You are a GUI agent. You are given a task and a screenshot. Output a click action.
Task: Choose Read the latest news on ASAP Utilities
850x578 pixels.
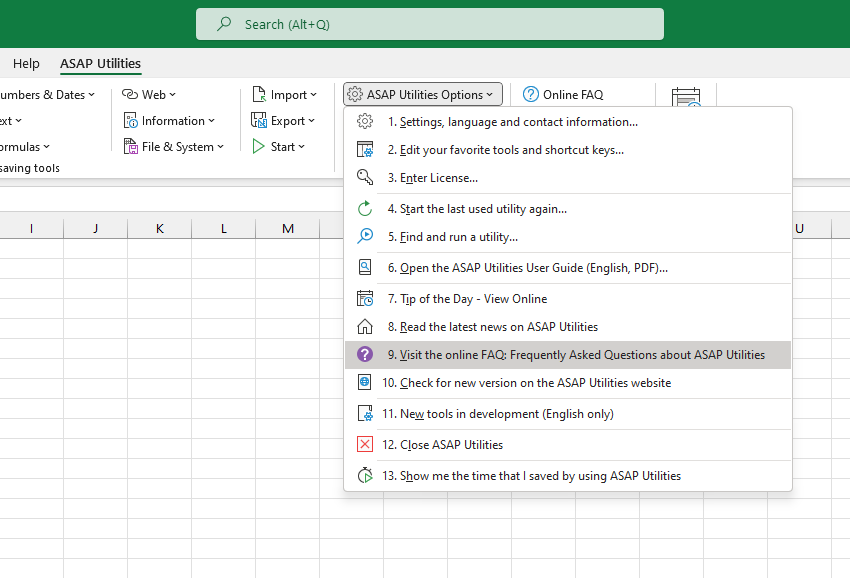pyautogui.click(x=568, y=327)
